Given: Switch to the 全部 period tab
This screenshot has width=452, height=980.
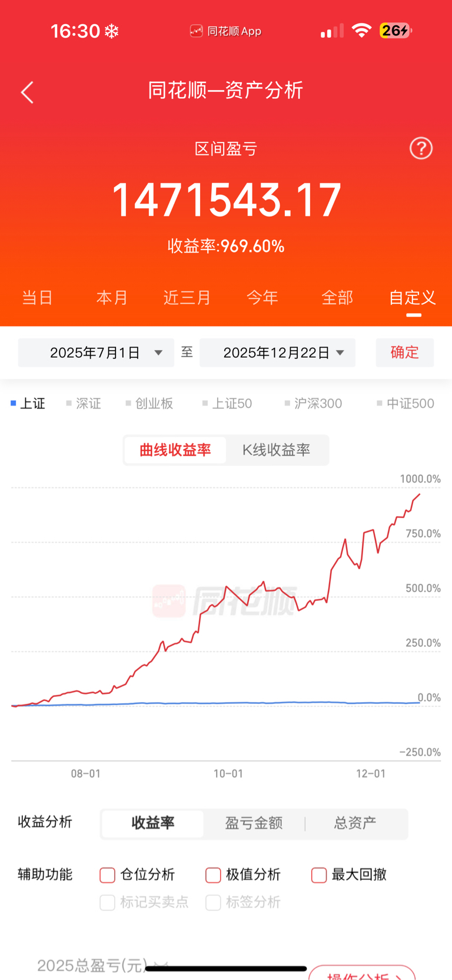Looking at the screenshot, I should tap(337, 298).
